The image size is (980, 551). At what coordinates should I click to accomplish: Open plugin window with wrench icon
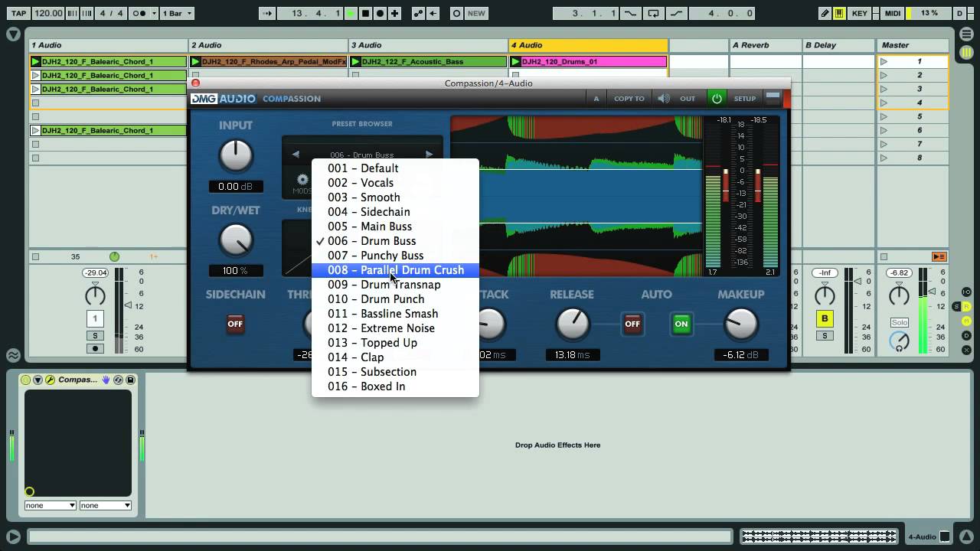tap(50, 380)
